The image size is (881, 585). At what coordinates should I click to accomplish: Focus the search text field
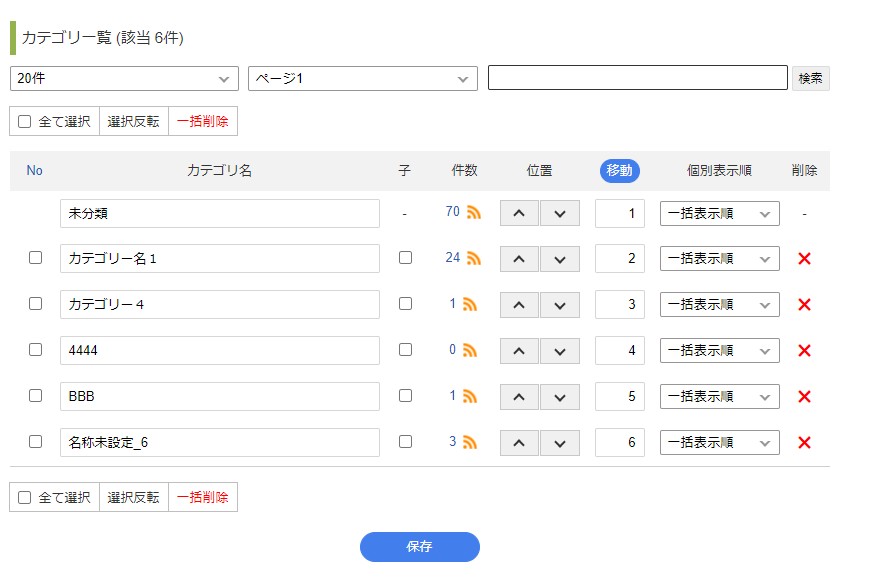[637, 78]
